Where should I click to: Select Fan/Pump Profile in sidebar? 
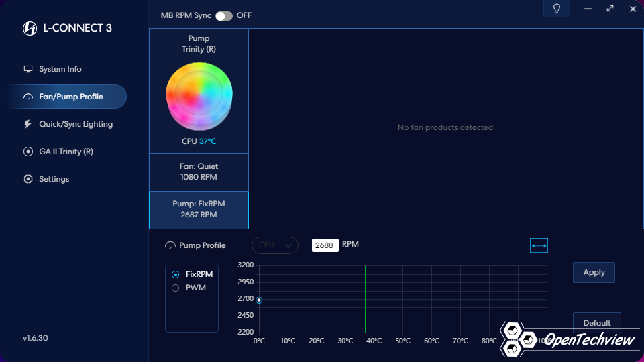click(x=68, y=97)
